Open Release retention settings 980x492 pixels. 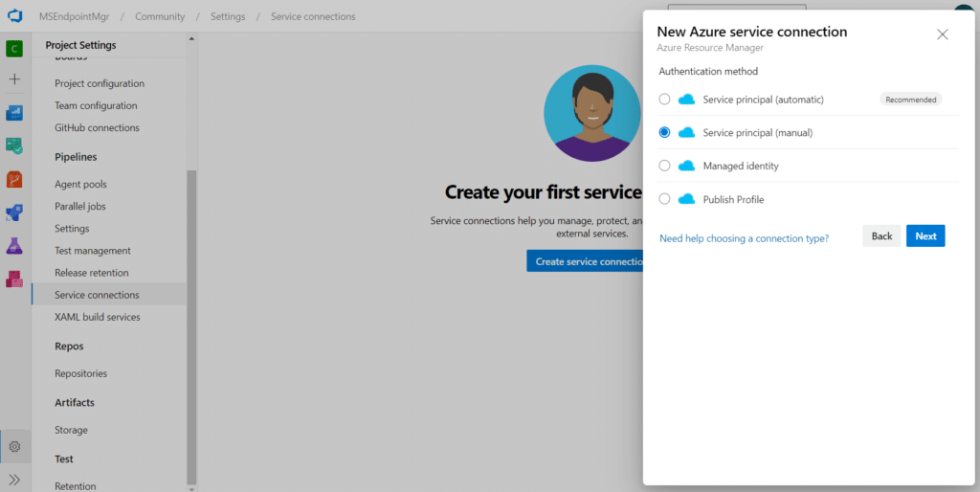point(91,273)
